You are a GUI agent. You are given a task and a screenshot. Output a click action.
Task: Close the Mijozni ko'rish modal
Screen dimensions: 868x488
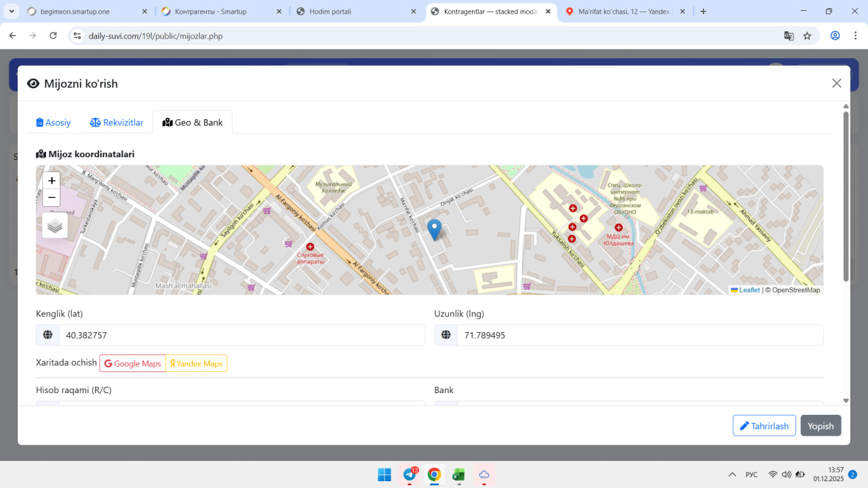(836, 83)
